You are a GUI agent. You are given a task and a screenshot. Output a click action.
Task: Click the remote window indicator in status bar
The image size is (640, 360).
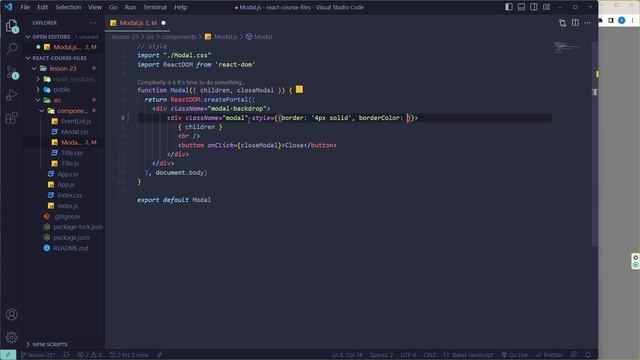pyautogui.click(x=8, y=355)
